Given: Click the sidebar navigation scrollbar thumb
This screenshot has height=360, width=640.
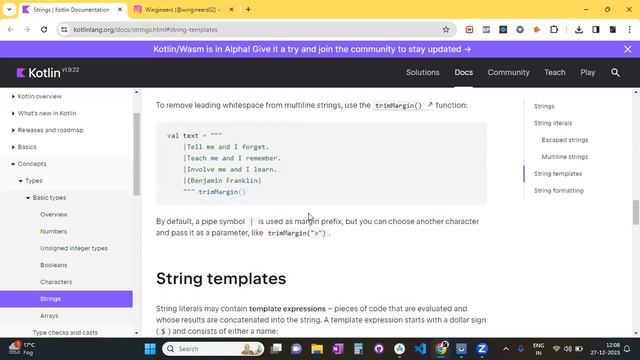Looking at the screenshot, I should [136, 154].
